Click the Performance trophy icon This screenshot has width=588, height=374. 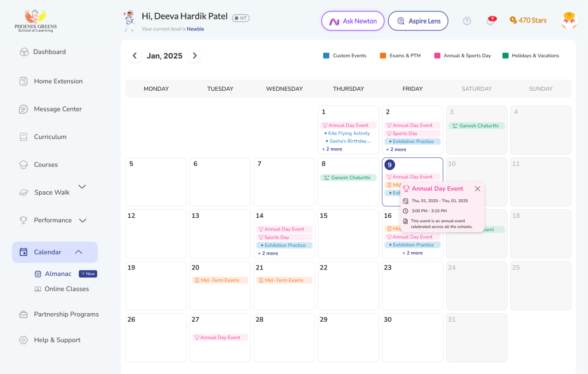[x=24, y=220]
